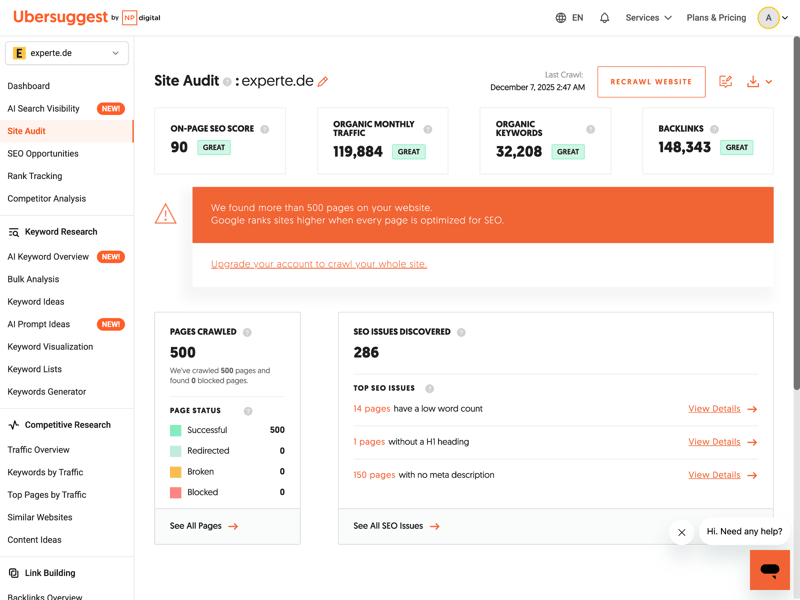Click the edit report note icon
Screen dimensions: 800x600
click(725, 82)
